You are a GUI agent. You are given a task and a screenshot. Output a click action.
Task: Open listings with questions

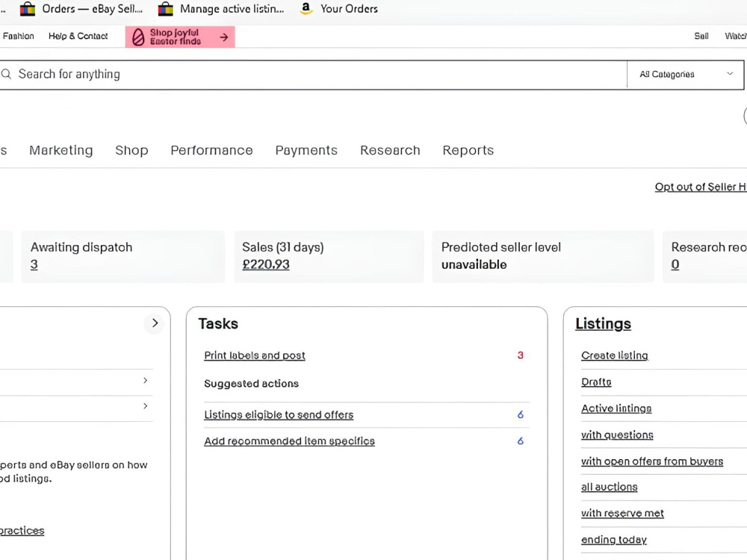tap(617, 435)
